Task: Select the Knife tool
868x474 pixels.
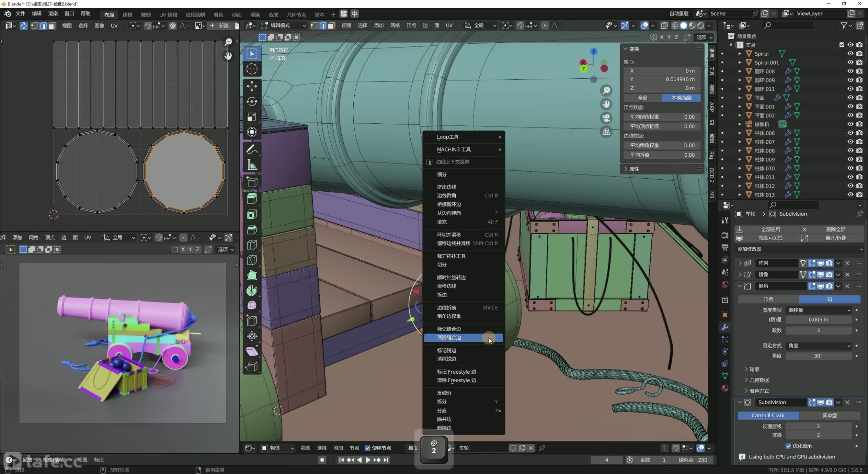Action: point(252,260)
